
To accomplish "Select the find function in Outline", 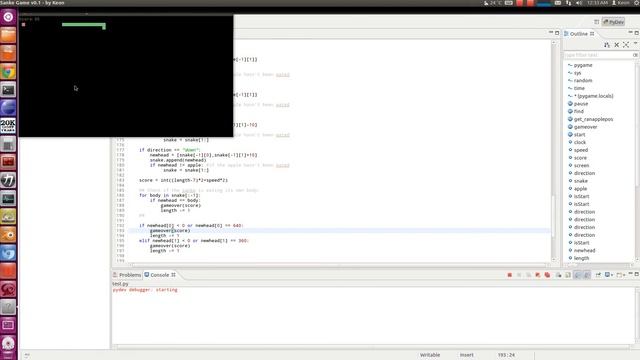I will point(579,111).
